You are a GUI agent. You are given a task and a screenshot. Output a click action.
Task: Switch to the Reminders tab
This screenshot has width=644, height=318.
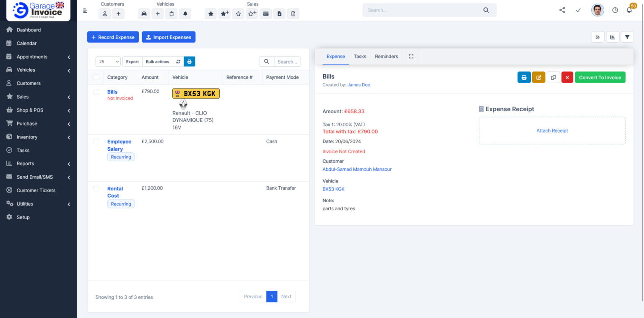pos(386,57)
